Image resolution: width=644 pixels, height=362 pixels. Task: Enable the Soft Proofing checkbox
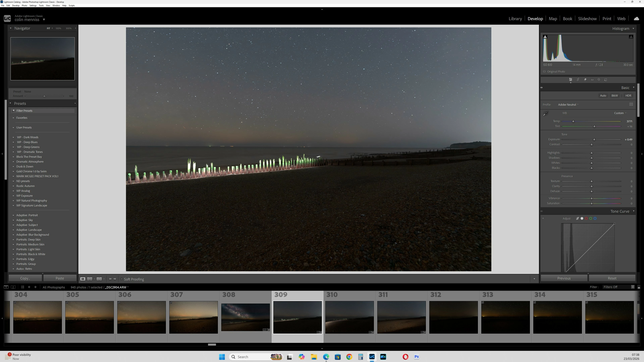122,279
